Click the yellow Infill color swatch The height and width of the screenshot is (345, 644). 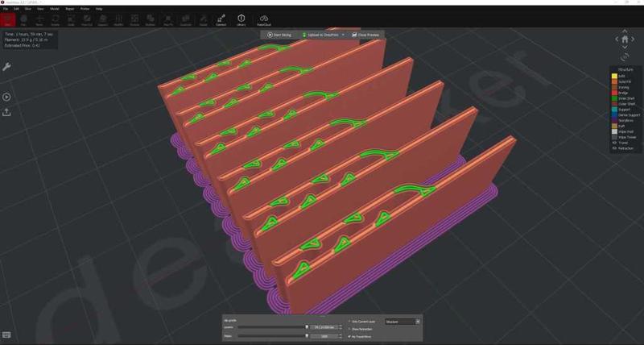point(614,76)
